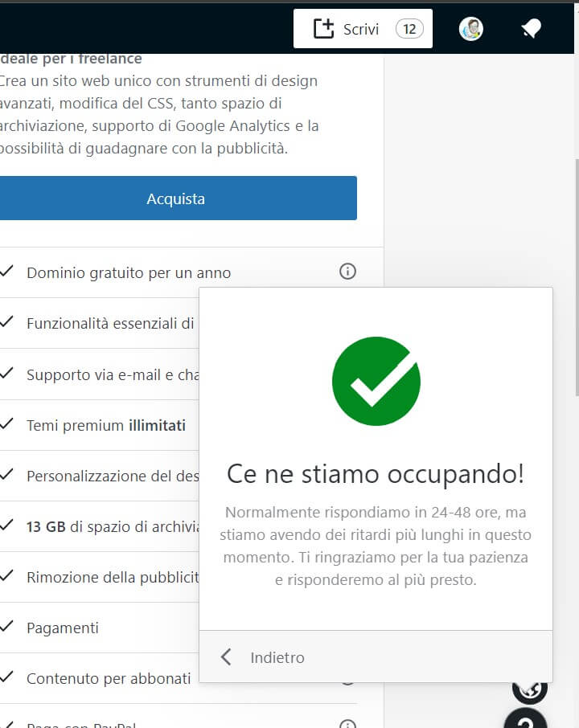Click the globe icon beside the popup
This screenshot has width=579, height=728.
point(530,689)
